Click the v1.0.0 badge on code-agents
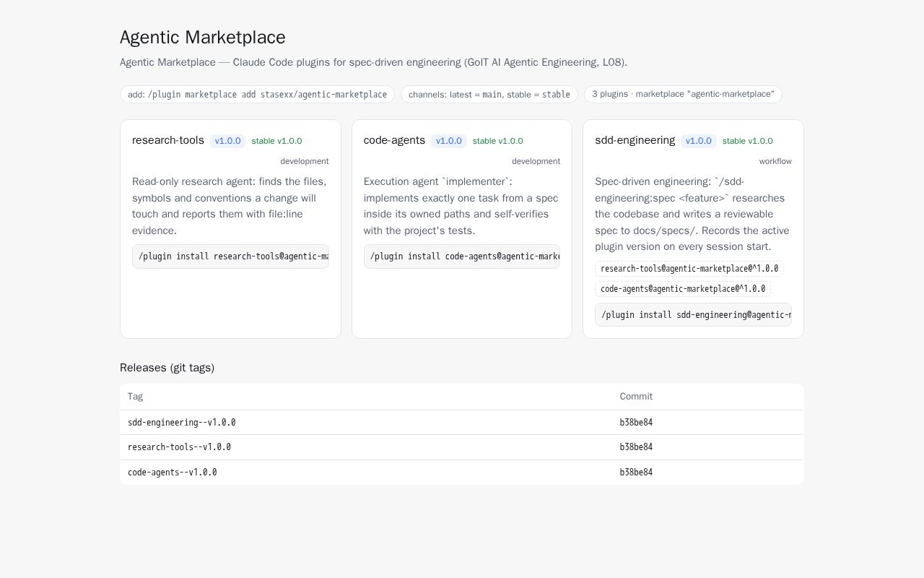The image size is (924, 578). 449,141
